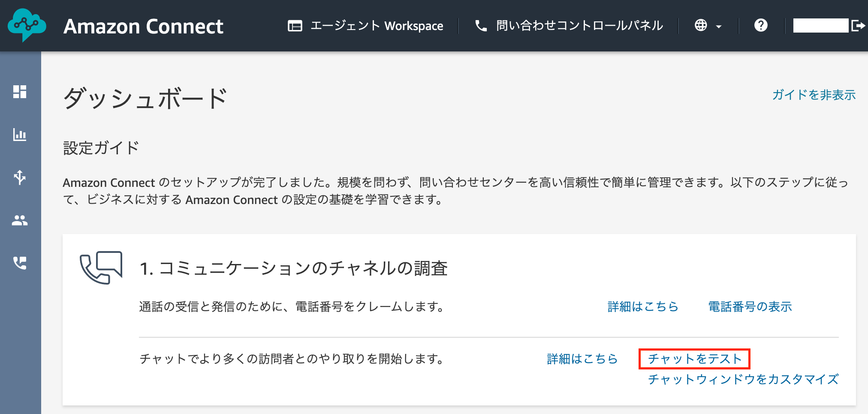
Task: Open 詳細はこちら for phone number claim
Action: (643, 306)
